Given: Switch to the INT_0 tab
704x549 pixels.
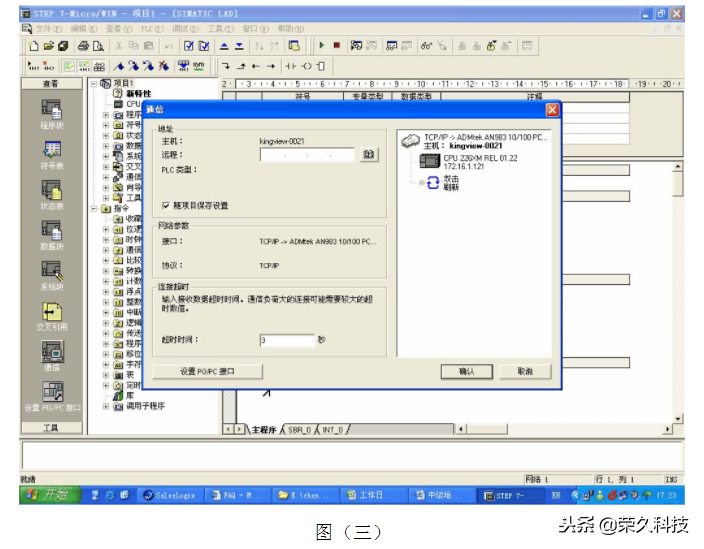Looking at the screenshot, I should 331,429.
